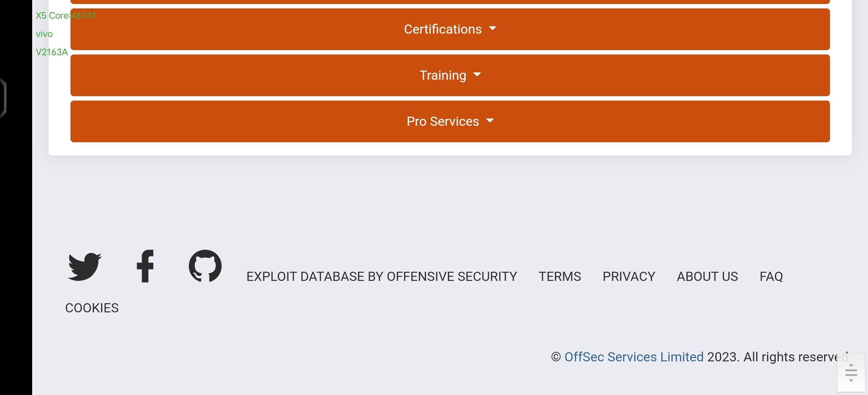868x395 pixels.
Task: Go to ABOUT US page
Action: click(x=707, y=276)
